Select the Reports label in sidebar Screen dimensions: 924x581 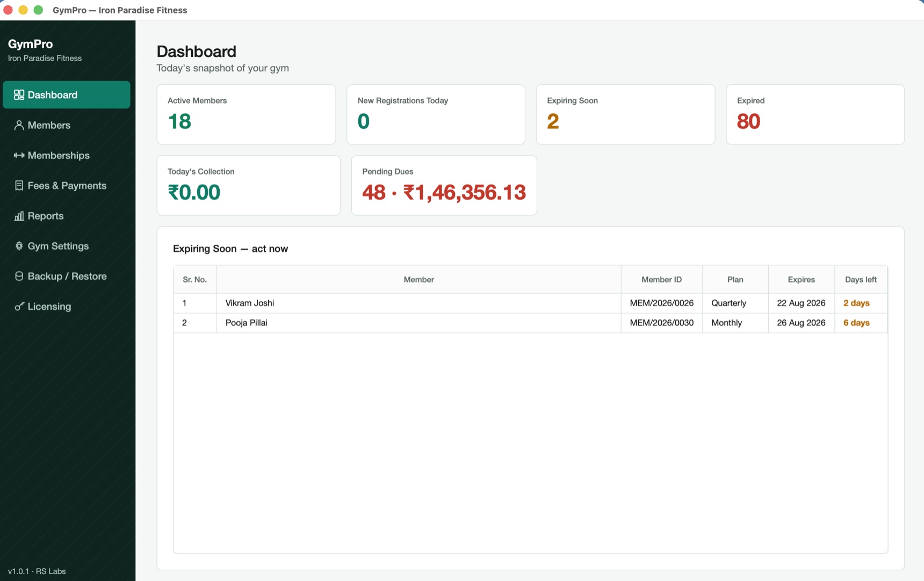46,216
